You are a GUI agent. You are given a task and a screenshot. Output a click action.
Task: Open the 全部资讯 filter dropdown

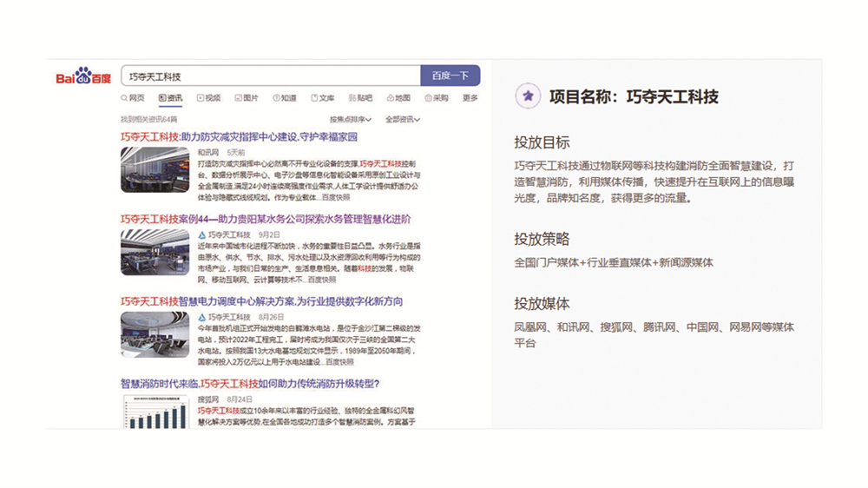[403, 119]
